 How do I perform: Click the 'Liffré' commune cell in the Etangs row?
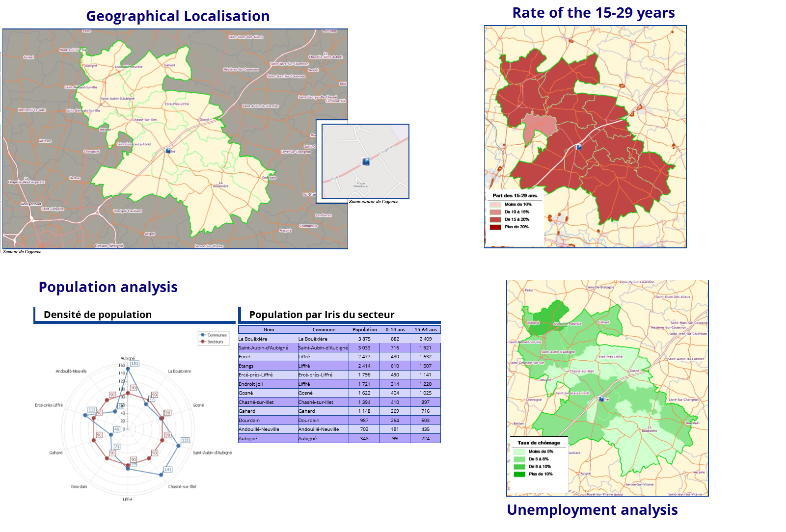click(304, 366)
